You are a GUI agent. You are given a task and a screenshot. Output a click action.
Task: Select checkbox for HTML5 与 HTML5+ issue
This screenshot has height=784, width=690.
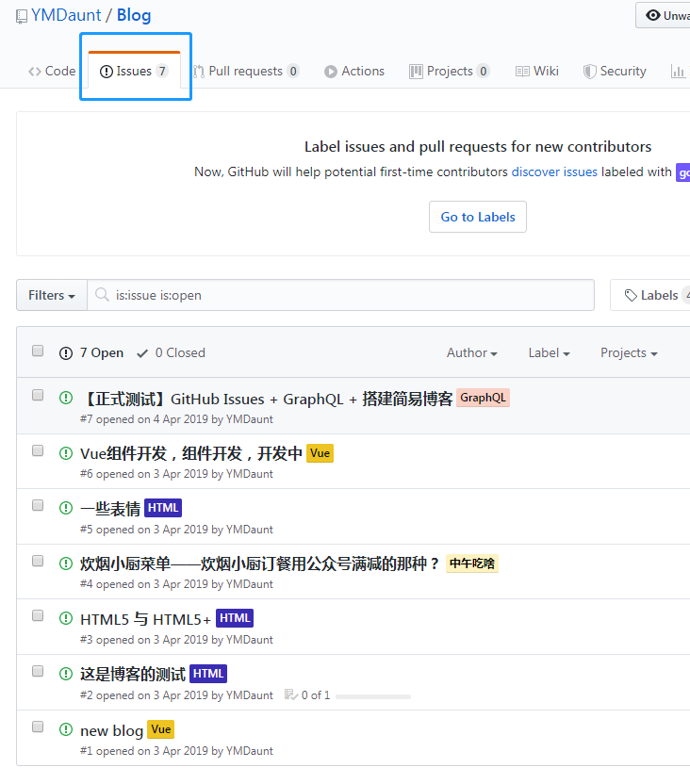[38, 615]
